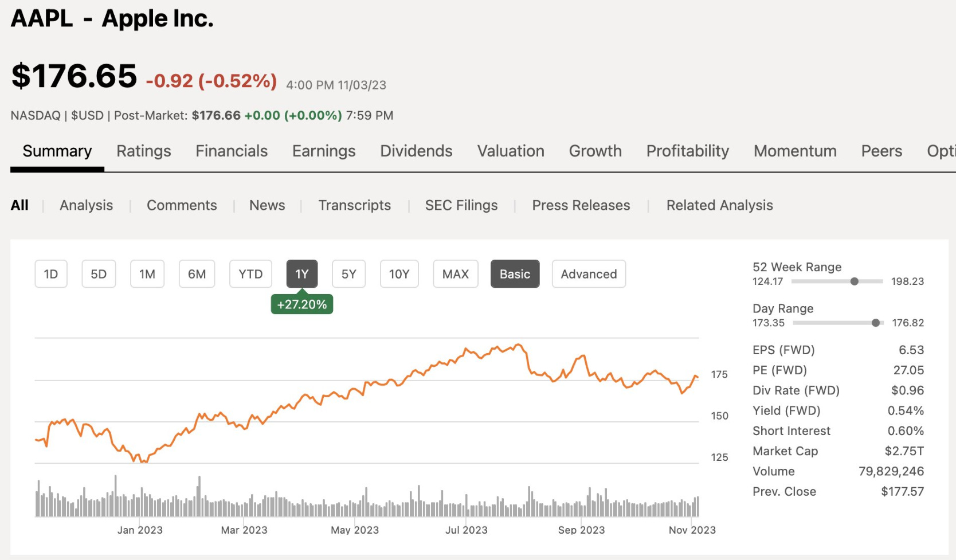The width and height of the screenshot is (956, 560).
Task: Switch chart to 5Y range
Action: [x=349, y=274]
